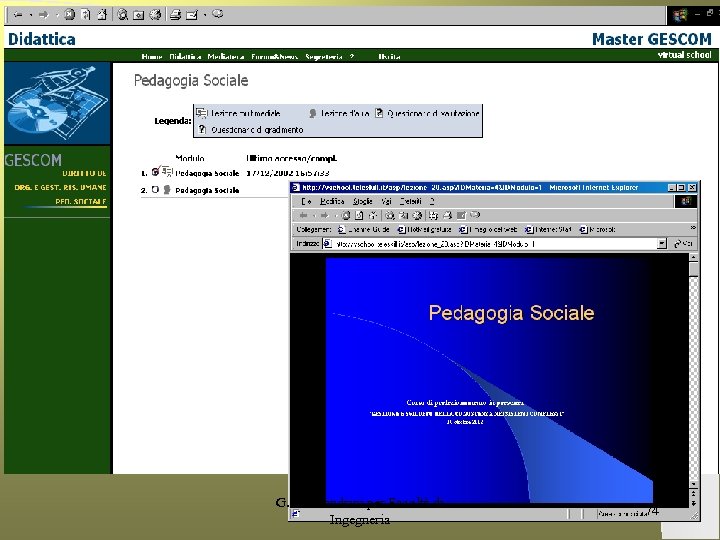Image resolution: width=720 pixels, height=540 pixels.
Task: Click Lezione d'aula legend icon
Action: pyautogui.click(x=313, y=113)
